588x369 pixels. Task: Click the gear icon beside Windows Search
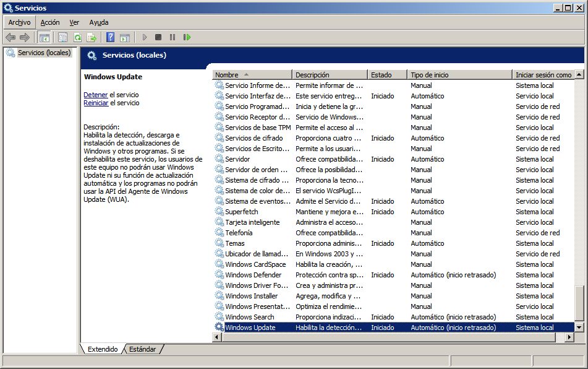pyautogui.click(x=219, y=316)
